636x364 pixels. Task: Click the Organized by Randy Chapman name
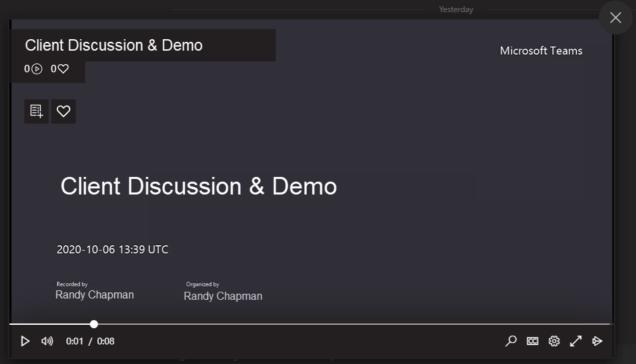tap(223, 296)
